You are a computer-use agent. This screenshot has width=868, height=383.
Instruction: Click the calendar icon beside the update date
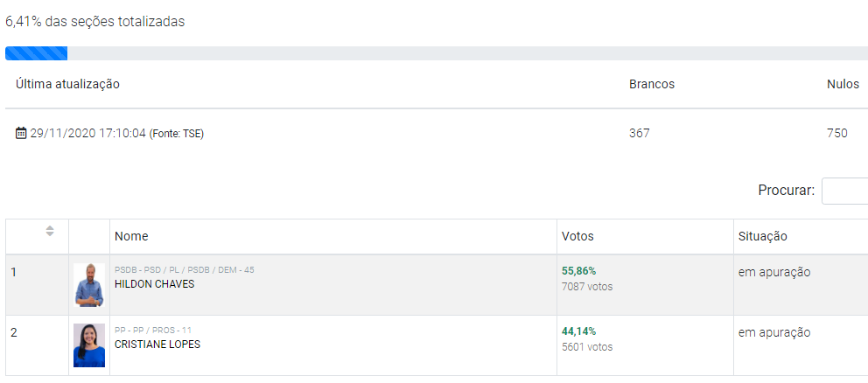(x=22, y=134)
